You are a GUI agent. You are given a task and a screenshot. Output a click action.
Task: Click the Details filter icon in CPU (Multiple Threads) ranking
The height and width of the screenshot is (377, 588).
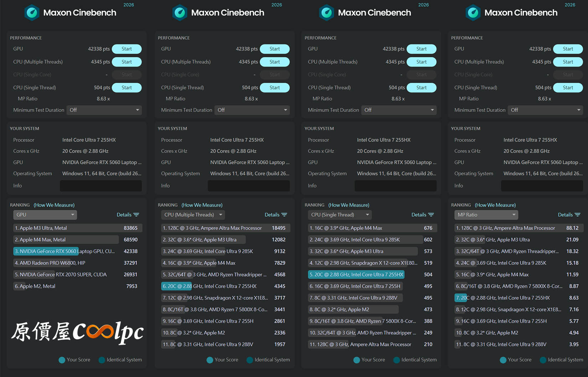pos(284,215)
